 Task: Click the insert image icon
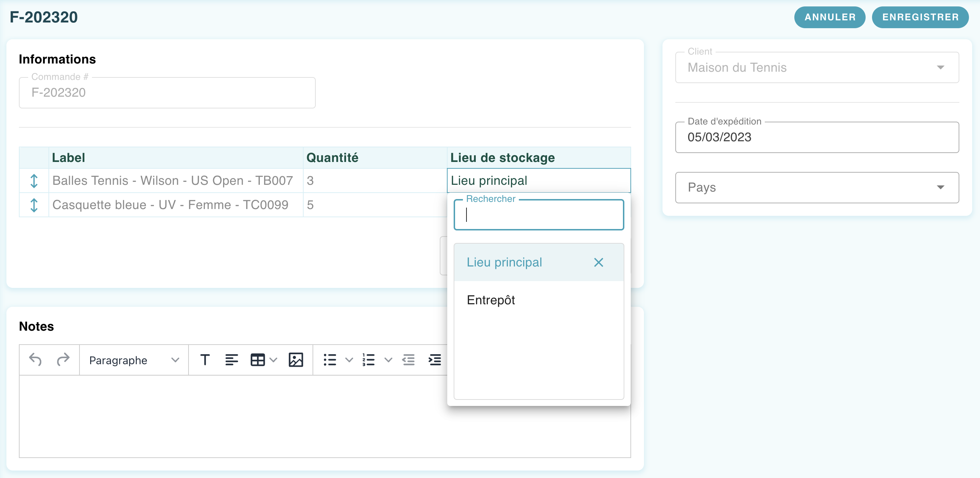pos(295,360)
